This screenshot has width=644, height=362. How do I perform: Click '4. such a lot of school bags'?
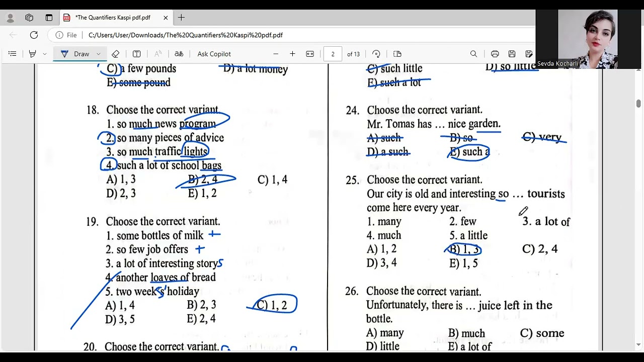point(164,165)
